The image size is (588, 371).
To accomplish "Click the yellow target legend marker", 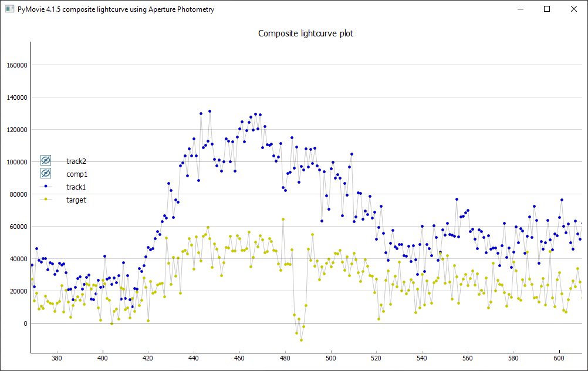I will pyautogui.click(x=46, y=200).
